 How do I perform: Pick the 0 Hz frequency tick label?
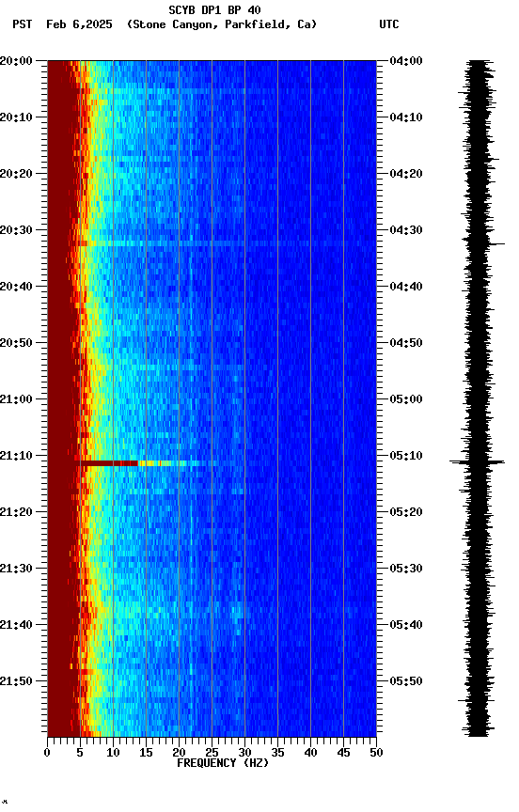coord(47,753)
